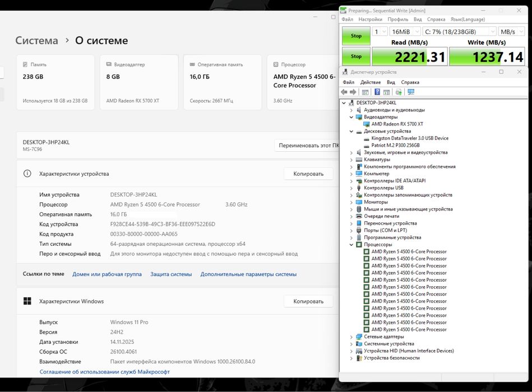532x392 pixels.
Task: Collapse the Видеоадаптеры tree node
Action: (351, 117)
